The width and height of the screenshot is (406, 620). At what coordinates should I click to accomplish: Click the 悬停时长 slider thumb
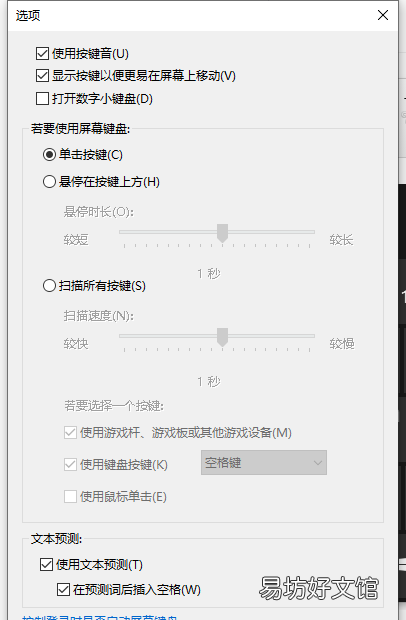tap(223, 233)
